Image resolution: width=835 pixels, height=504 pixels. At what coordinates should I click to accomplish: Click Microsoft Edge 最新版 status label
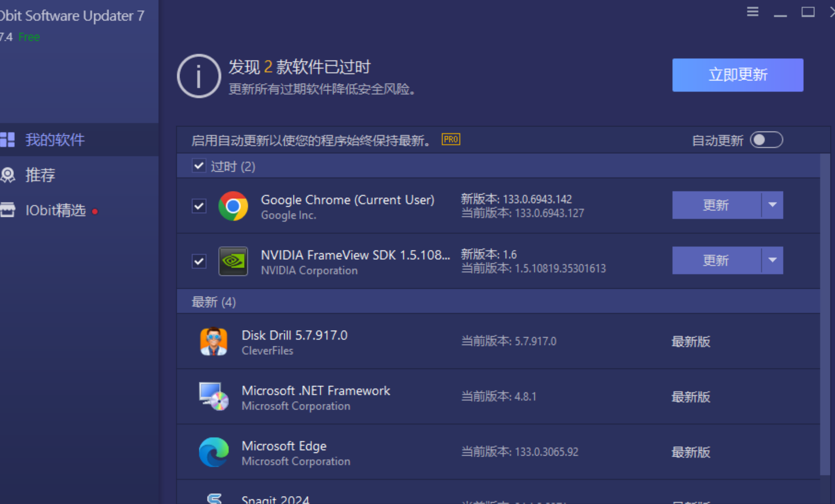[x=691, y=452]
